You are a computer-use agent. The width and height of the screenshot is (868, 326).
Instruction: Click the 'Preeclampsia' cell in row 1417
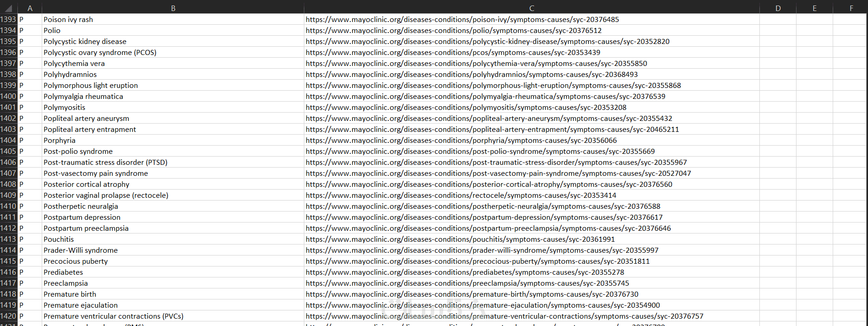[x=173, y=283]
